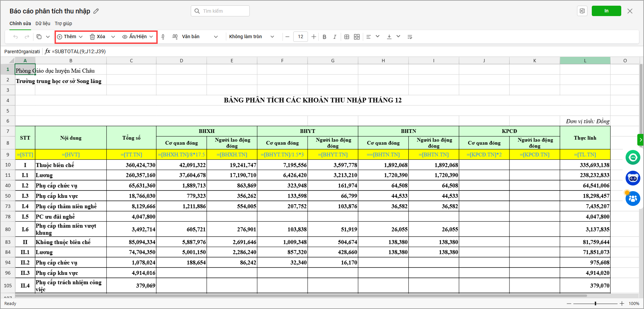Click the merge cells icon

coord(357,37)
